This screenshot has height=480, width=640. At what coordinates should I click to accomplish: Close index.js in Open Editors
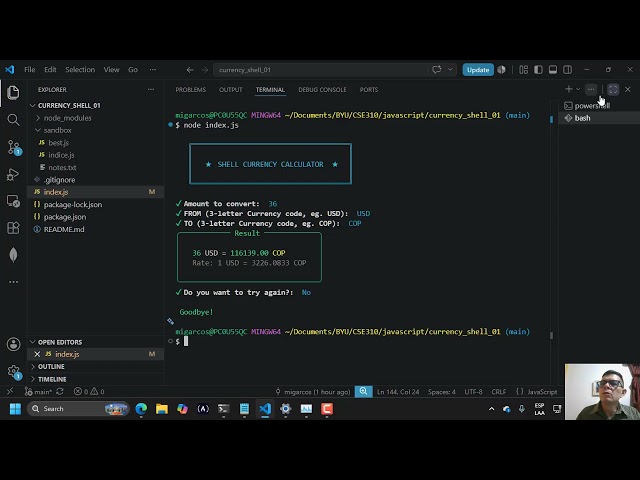click(37, 354)
